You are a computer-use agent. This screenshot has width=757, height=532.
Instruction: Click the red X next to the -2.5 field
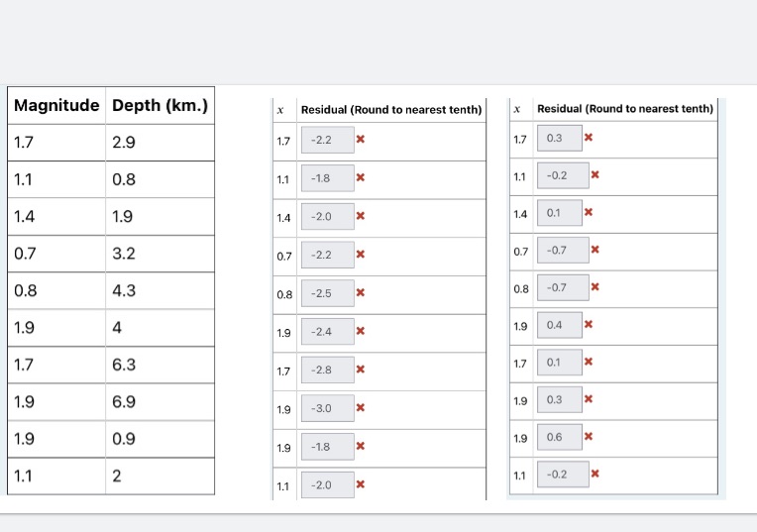[360, 292]
